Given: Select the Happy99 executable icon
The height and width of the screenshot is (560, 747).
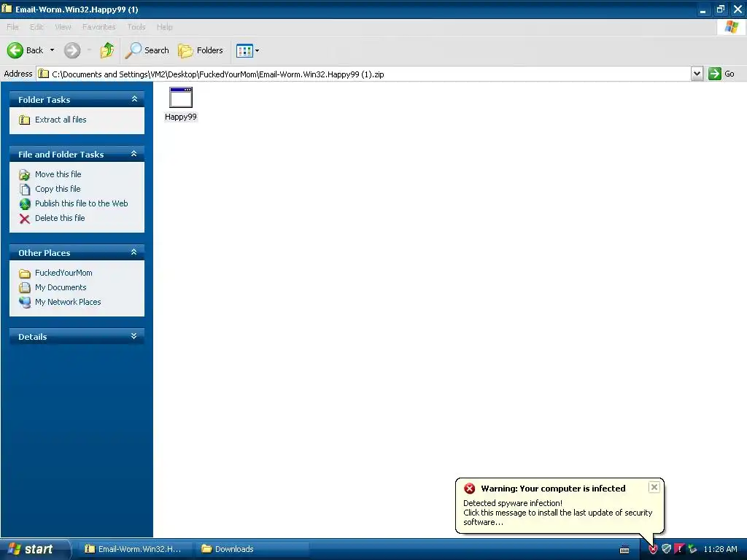Looking at the screenshot, I should coord(181,98).
